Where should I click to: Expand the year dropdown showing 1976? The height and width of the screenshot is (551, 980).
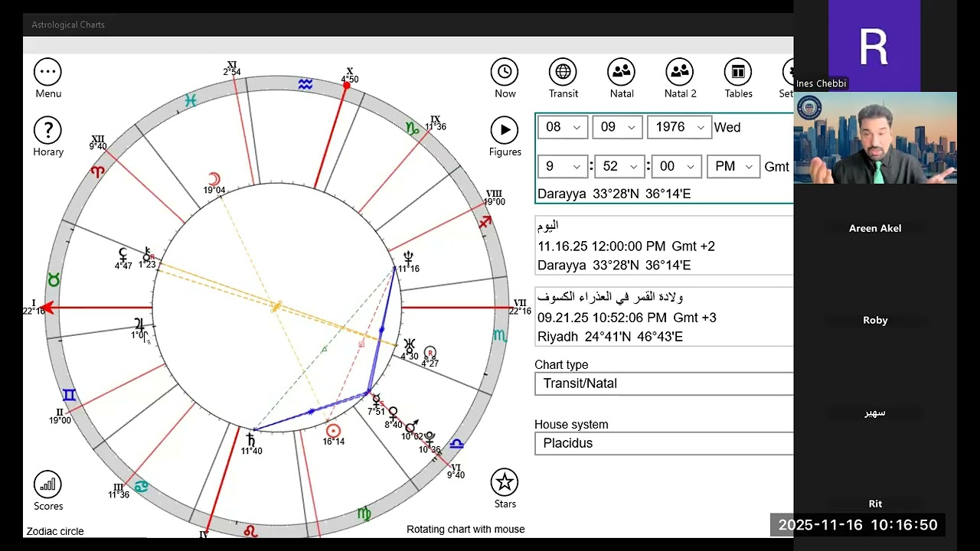(x=680, y=127)
